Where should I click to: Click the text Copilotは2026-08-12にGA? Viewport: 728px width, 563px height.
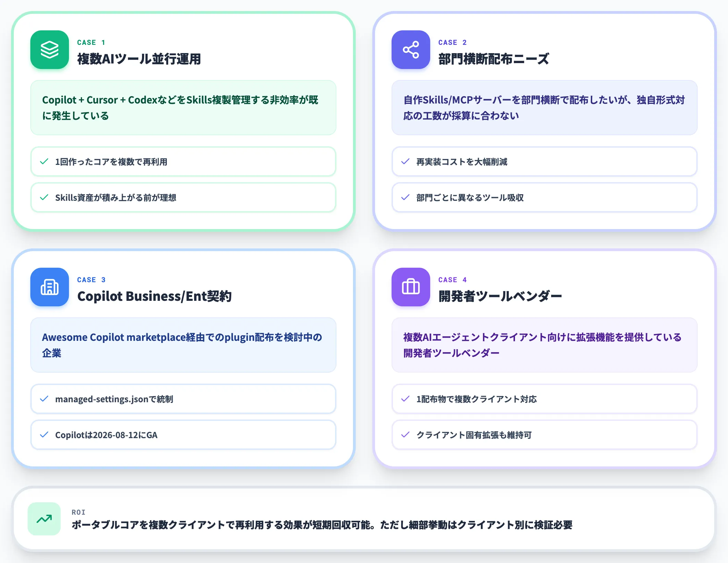pyautogui.click(x=106, y=435)
